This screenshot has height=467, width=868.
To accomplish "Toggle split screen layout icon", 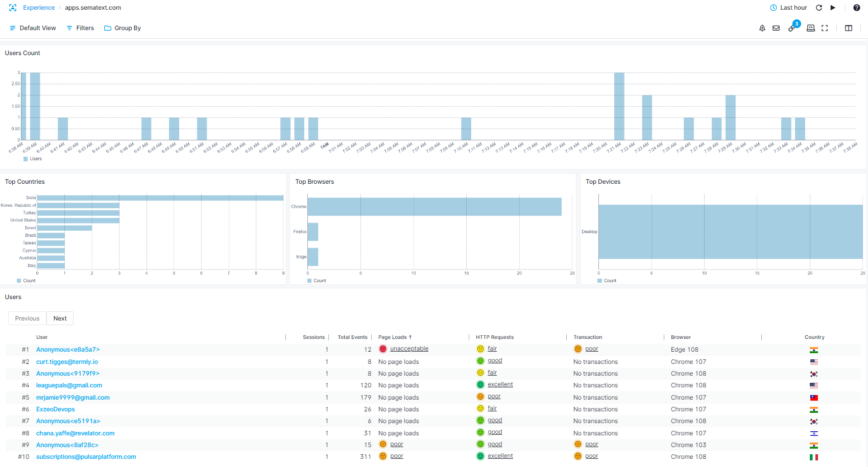I will pyautogui.click(x=849, y=28).
